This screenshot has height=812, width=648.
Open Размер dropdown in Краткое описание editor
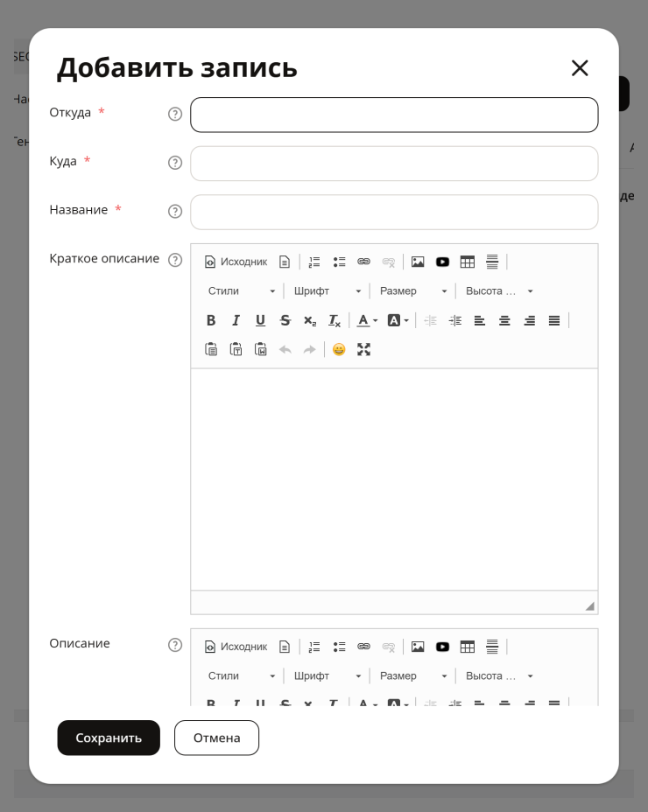413,291
